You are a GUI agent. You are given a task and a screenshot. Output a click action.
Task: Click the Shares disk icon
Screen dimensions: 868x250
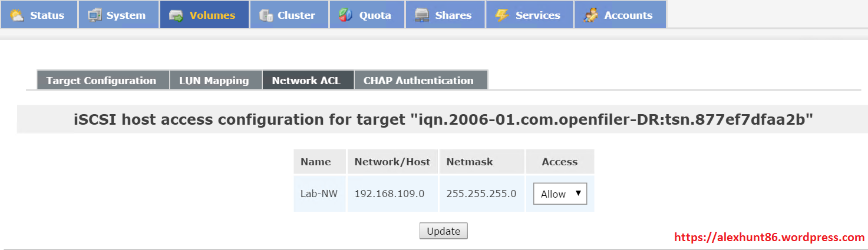pos(421,15)
